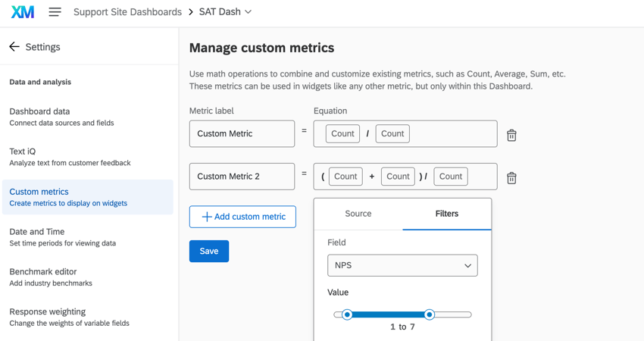Delete the first Custom Metric row
The width and height of the screenshot is (644, 341).
pyautogui.click(x=511, y=135)
